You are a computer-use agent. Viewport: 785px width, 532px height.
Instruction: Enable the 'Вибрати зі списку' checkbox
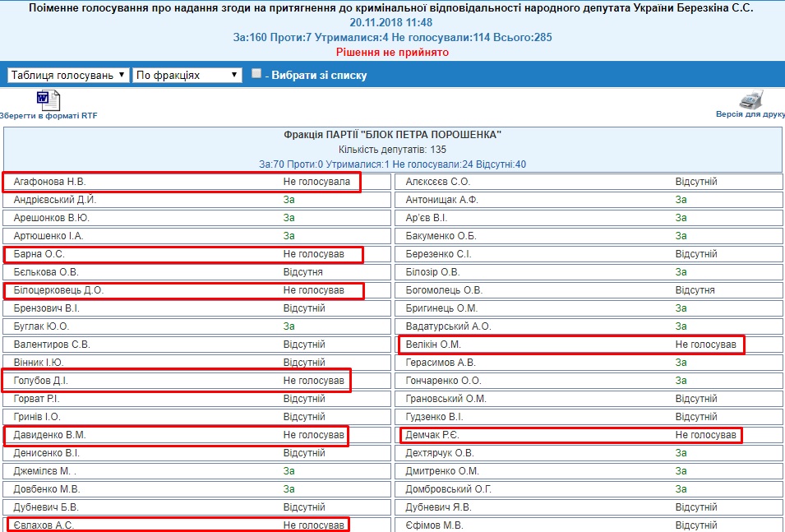[x=256, y=74]
